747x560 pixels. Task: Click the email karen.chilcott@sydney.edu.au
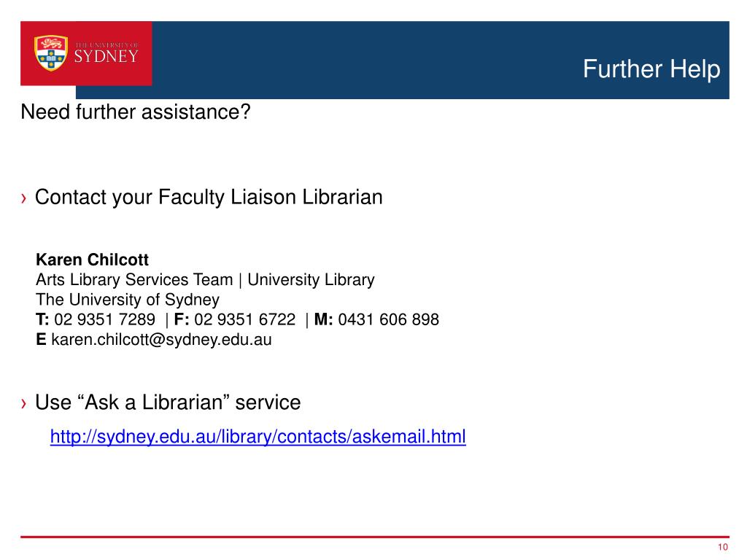161,340
